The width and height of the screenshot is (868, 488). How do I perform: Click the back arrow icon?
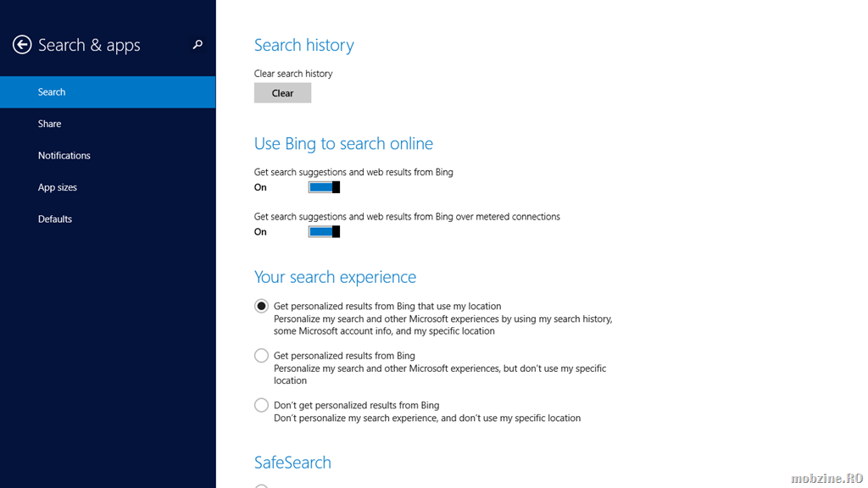[x=22, y=45]
